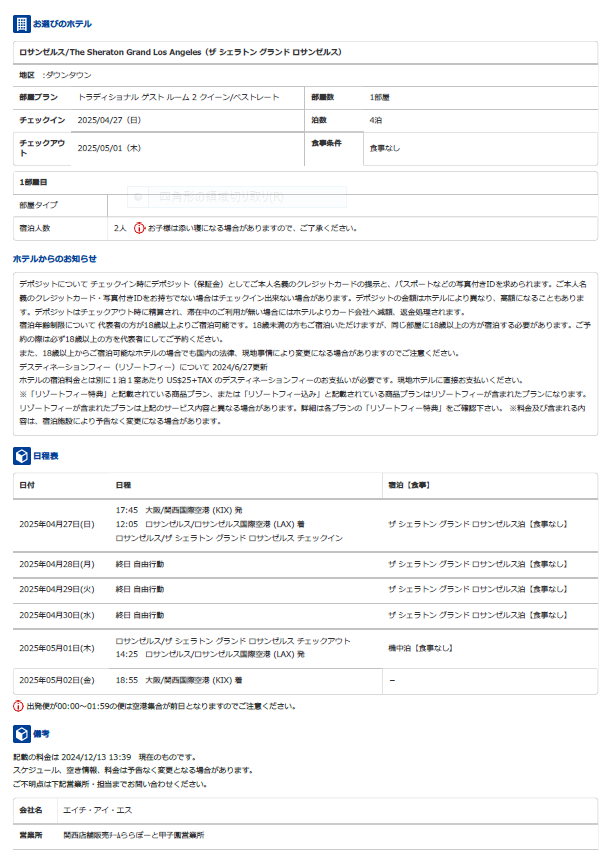Image resolution: width=613 pixels, height=851 pixels.
Task: Click 18:55 大阪/関西国際空港 (KIX) 着 line
Action: [x=179, y=681]
